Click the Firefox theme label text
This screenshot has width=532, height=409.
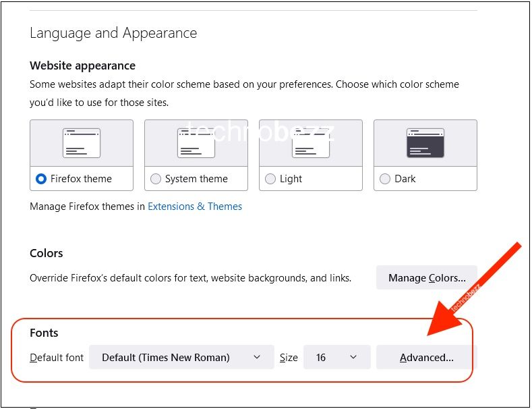(81, 179)
